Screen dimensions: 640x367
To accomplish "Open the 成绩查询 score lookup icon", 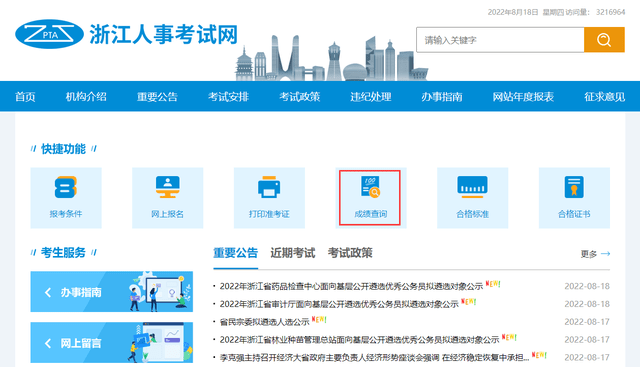I will pos(371,187).
